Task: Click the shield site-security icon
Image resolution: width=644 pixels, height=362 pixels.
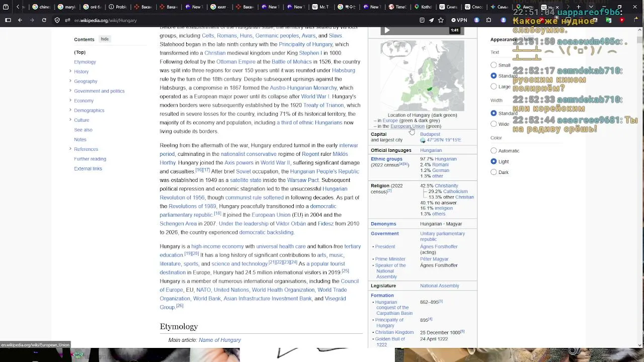Action: [x=57, y=20]
